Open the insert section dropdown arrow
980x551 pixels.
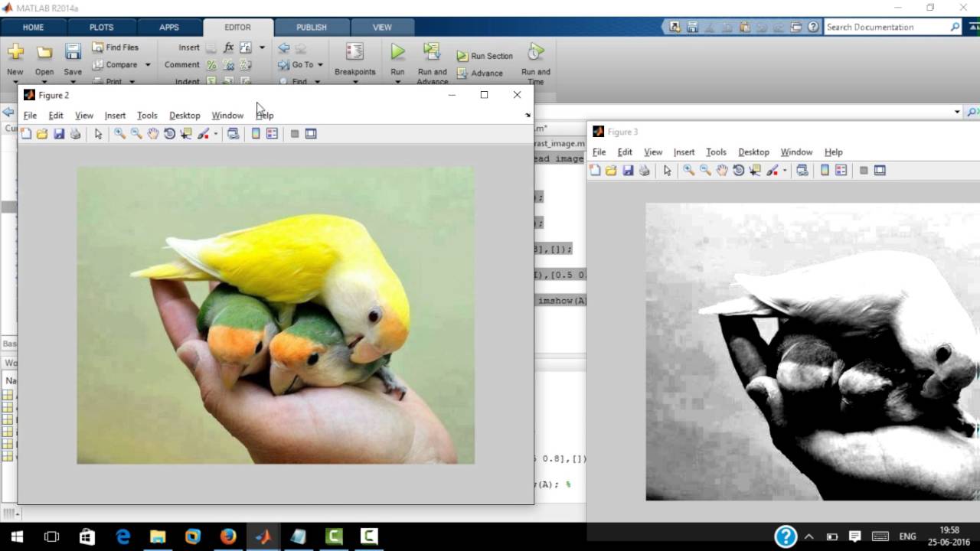click(x=262, y=47)
